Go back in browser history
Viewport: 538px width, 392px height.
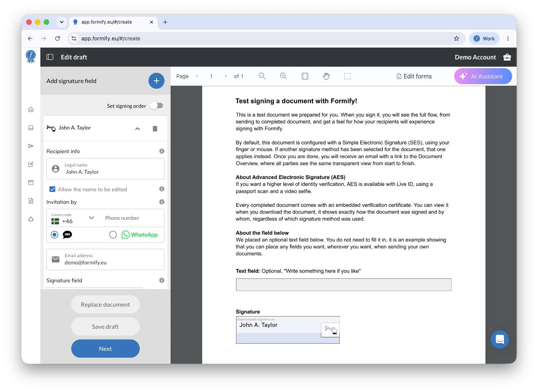coord(30,38)
